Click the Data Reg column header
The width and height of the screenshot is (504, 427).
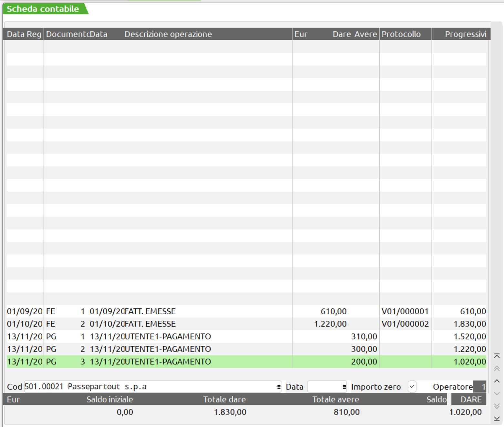click(24, 34)
